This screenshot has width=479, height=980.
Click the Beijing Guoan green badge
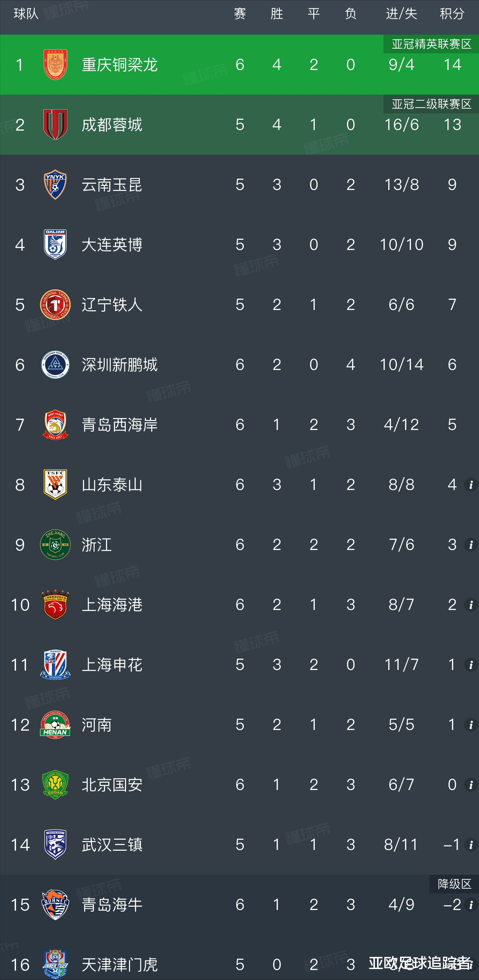(55, 784)
